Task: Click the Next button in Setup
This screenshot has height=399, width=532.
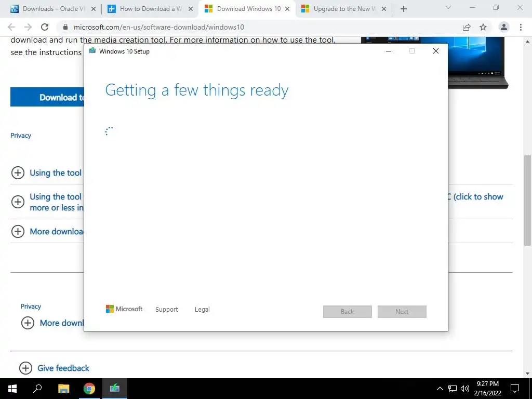Action: pos(402,312)
